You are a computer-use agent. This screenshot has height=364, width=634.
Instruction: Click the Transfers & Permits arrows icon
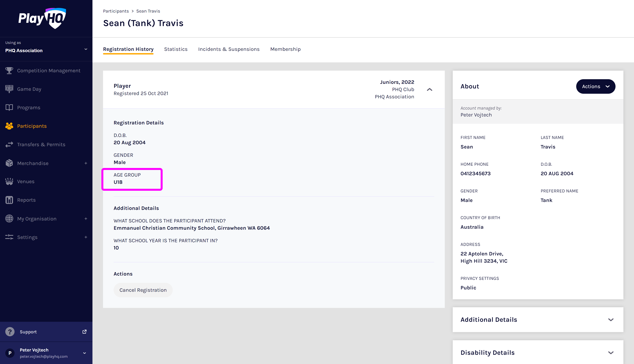click(9, 145)
